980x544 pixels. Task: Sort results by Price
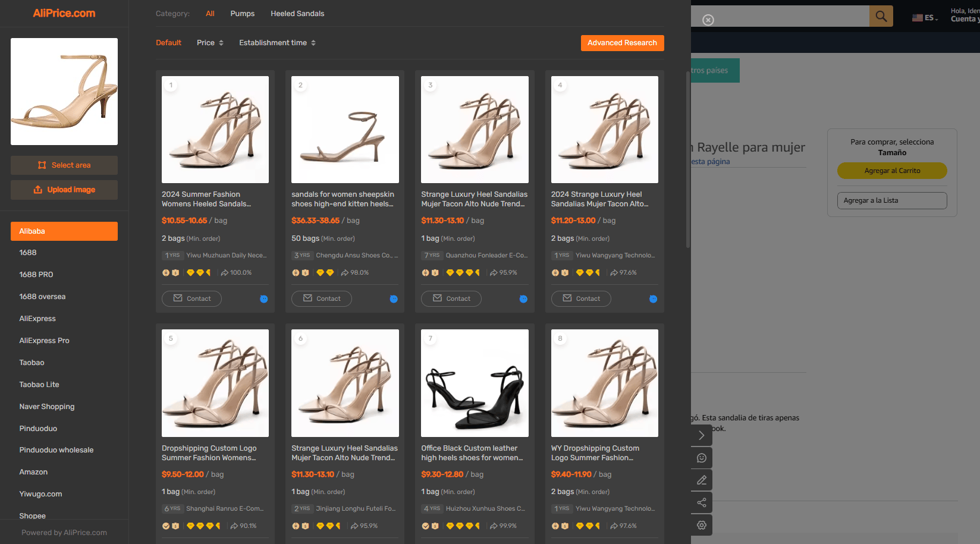click(210, 43)
